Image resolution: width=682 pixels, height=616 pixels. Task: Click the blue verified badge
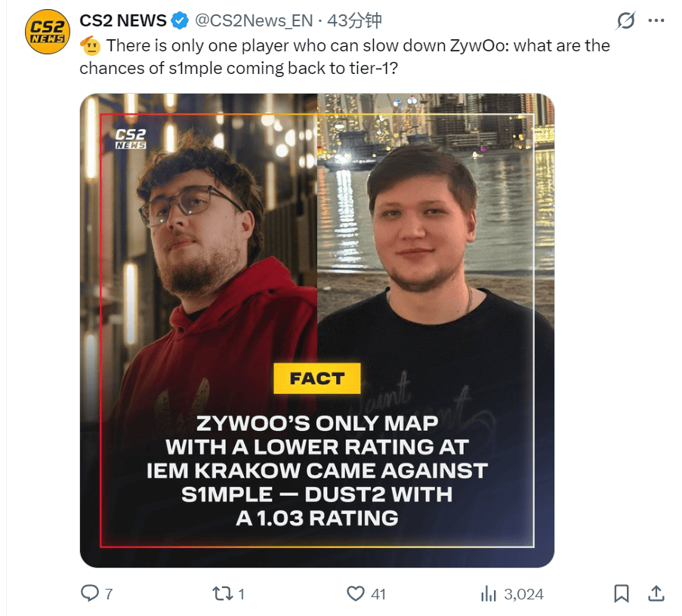180,20
